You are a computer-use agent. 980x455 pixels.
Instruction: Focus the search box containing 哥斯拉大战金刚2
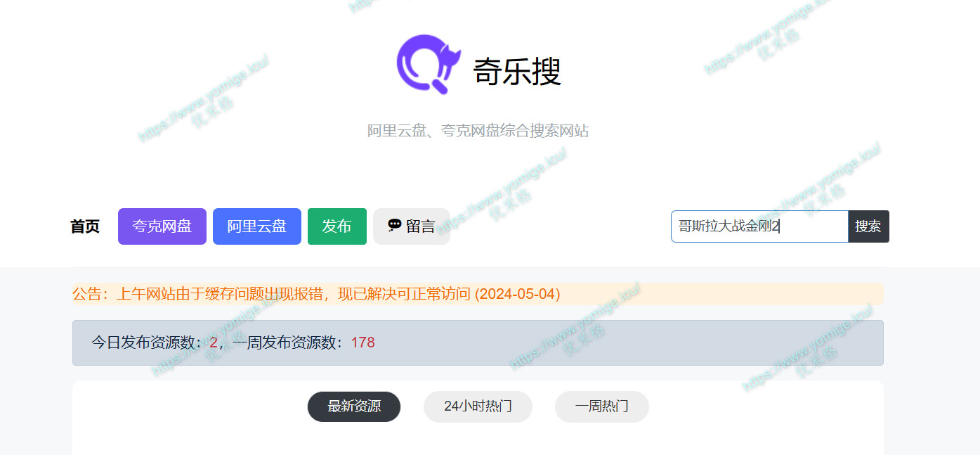point(759,226)
